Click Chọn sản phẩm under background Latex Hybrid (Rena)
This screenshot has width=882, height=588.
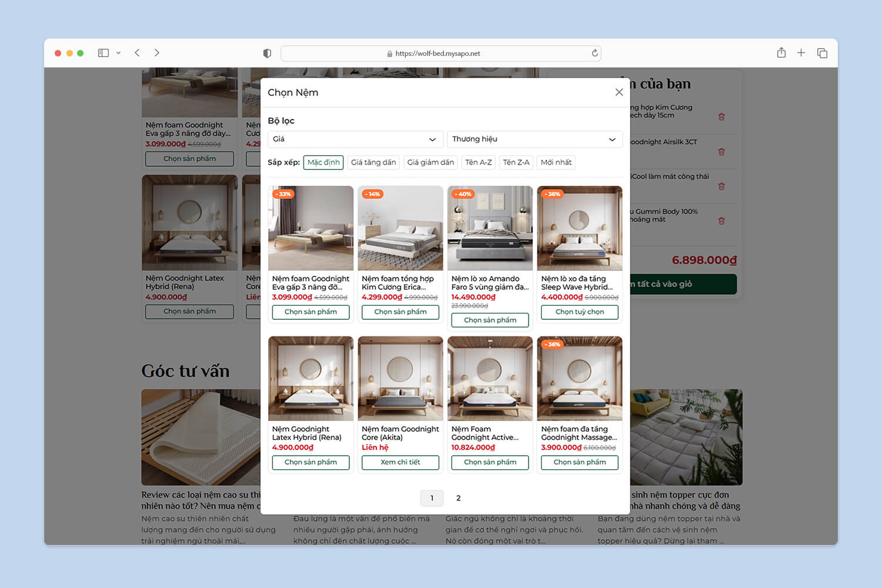pos(189,312)
